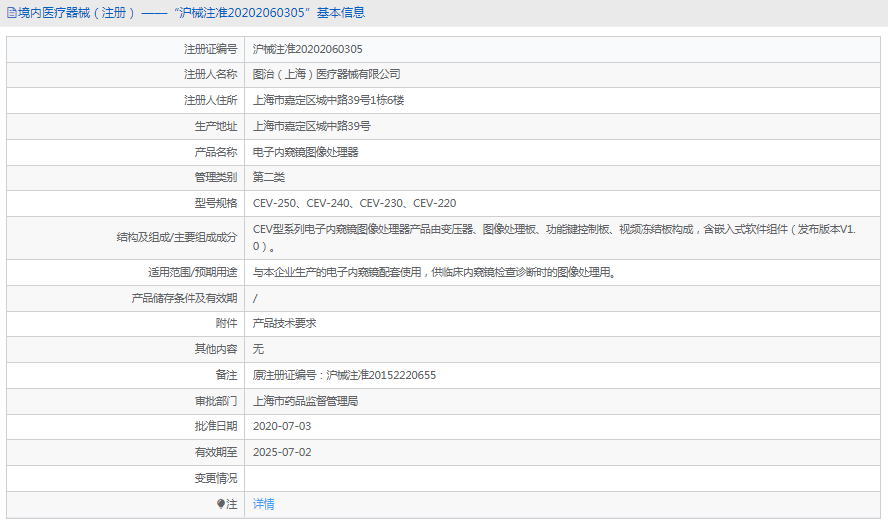The height and width of the screenshot is (520, 888).
Task: Click the 产品储存条件及有效期 label
Action: point(184,298)
